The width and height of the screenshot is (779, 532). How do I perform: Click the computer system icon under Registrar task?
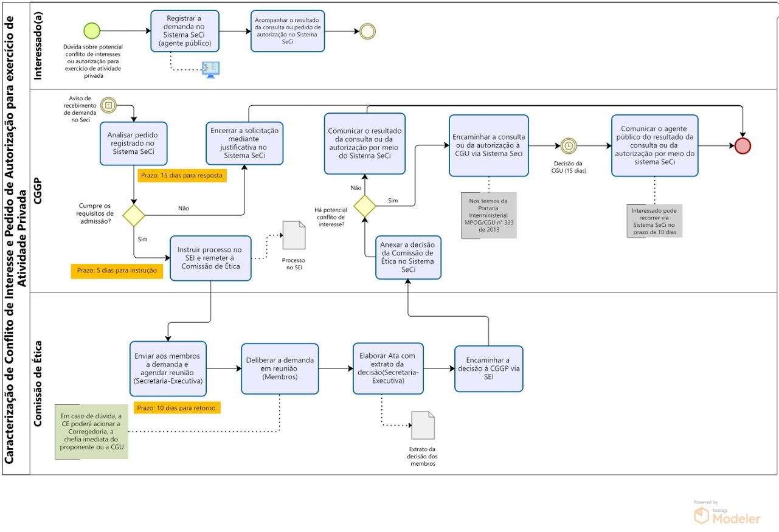pos(210,69)
